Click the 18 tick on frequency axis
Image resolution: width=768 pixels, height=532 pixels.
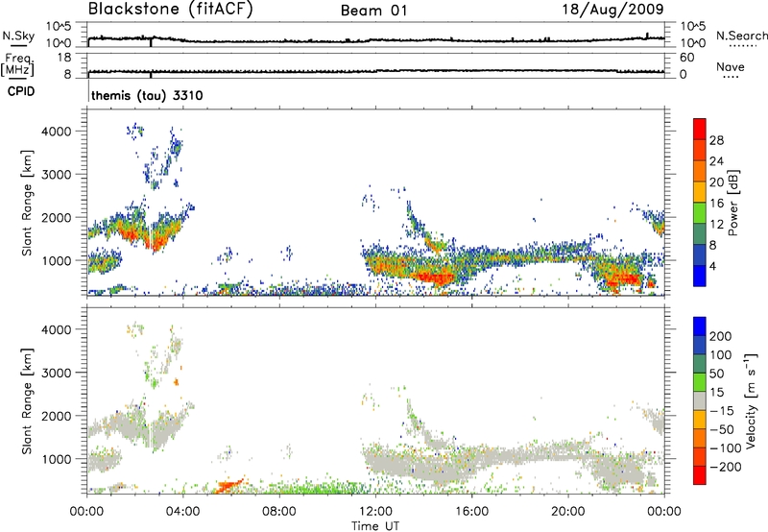(64, 58)
